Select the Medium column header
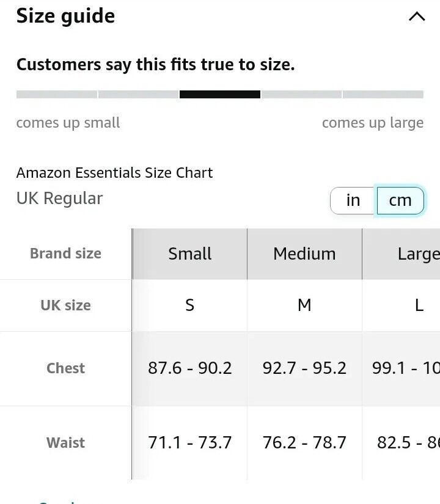Image resolution: width=440 pixels, height=504 pixels. click(x=304, y=254)
